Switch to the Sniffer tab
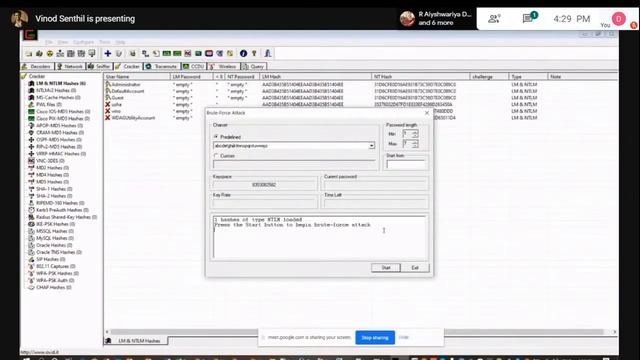Image resolution: width=640 pixels, height=360 pixels. click(99, 66)
